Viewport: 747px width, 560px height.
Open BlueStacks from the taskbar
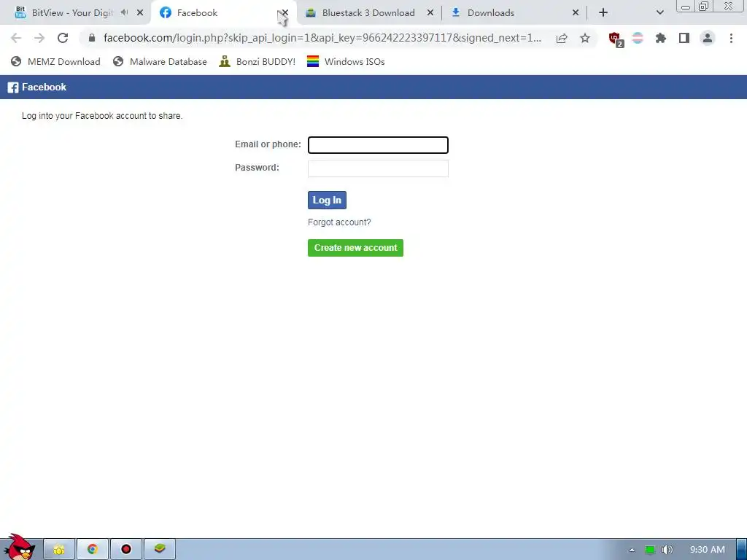pos(160,550)
